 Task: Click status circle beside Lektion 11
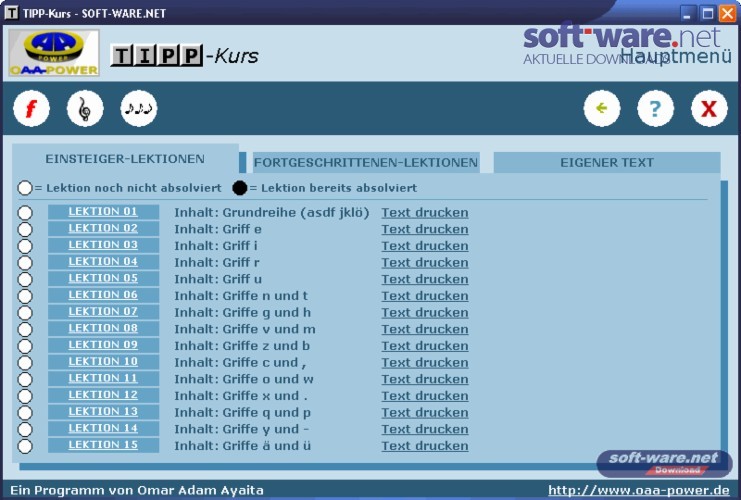[x=25, y=379]
